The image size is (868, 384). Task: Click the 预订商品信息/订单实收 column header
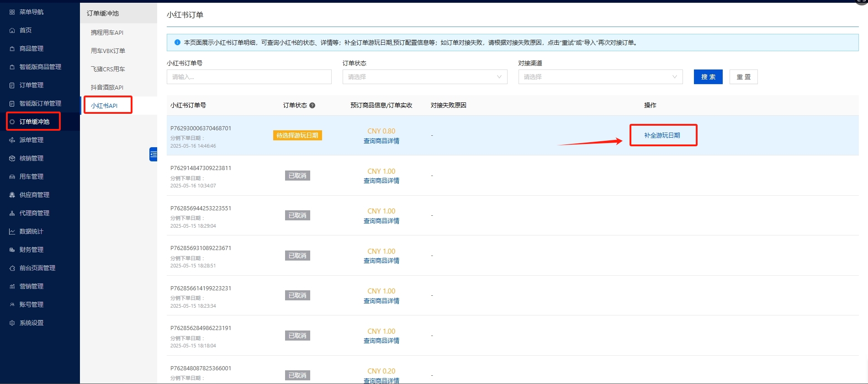point(381,105)
